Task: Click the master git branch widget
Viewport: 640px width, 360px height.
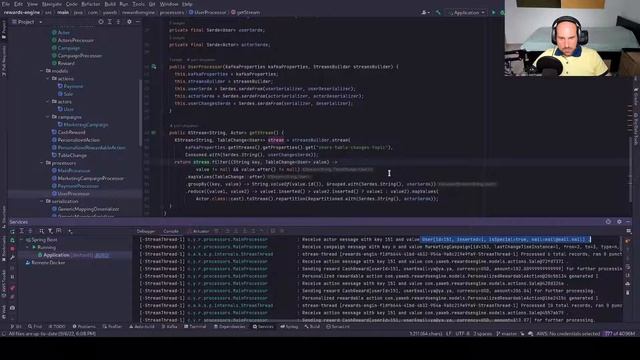Action: click(x=507, y=333)
